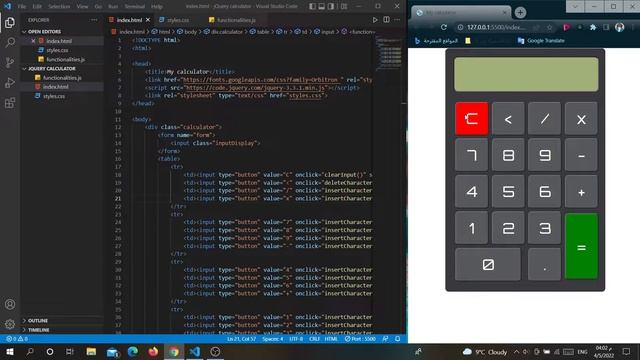Image resolution: width=640 pixels, height=360 pixels.
Task: Open Run and Debug view
Action: coord(10,82)
